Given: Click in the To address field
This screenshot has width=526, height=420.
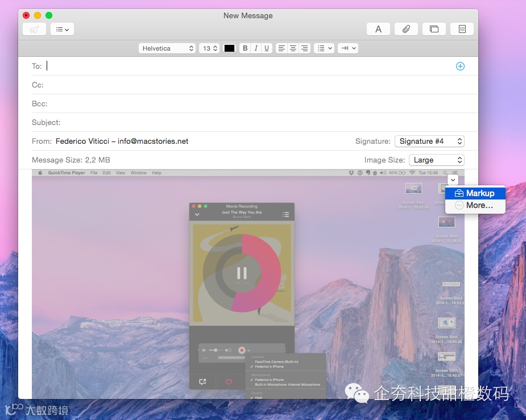Looking at the screenshot, I should tap(248, 66).
